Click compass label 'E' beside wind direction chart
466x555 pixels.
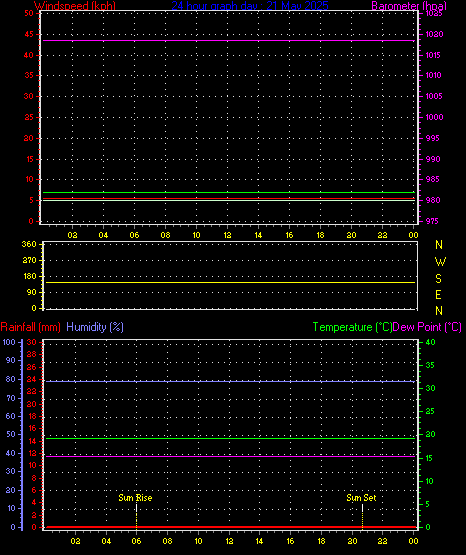tap(438, 294)
